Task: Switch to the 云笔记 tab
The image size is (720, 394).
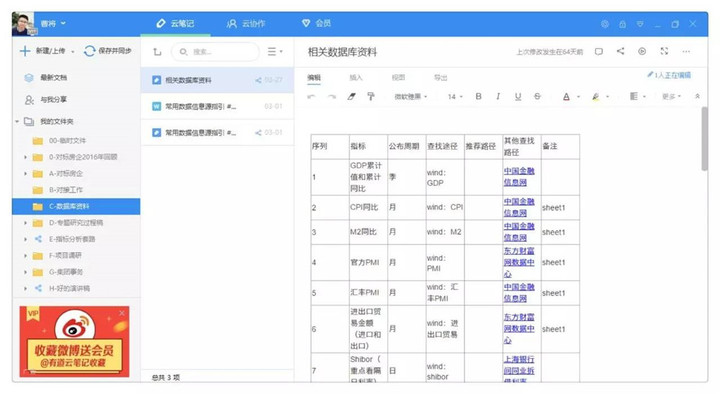Action: (x=175, y=23)
